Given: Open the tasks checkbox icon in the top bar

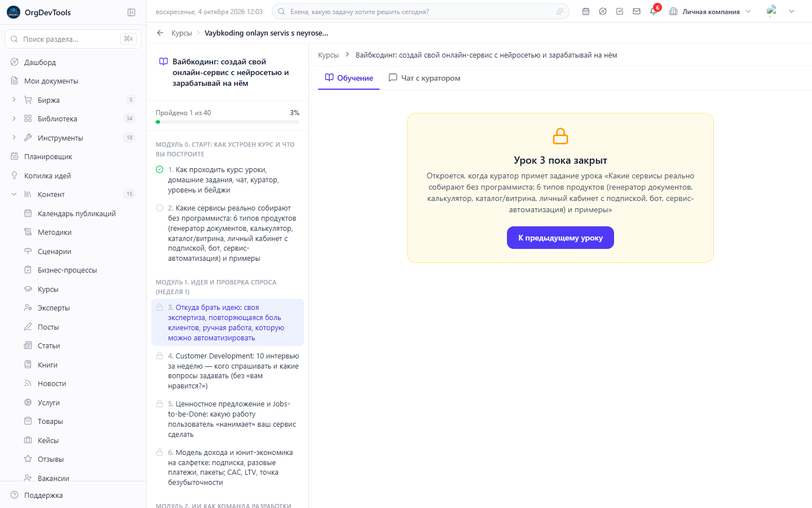Looking at the screenshot, I should [x=620, y=11].
